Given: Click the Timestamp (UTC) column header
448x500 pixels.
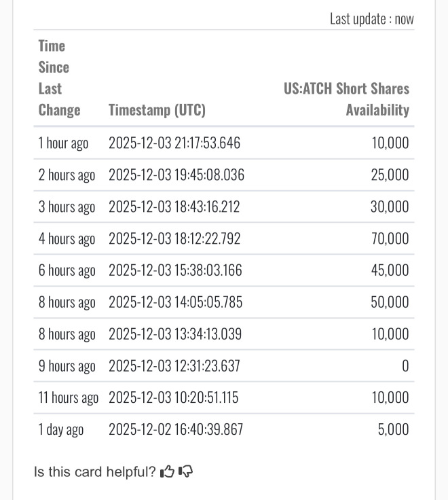Looking at the screenshot, I should tap(157, 110).
